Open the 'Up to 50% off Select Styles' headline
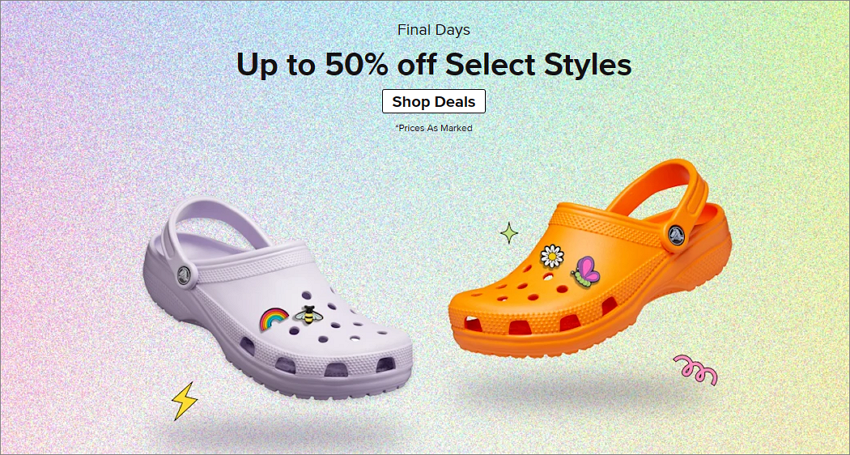The height and width of the screenshot is (455, 850). [434, 65]
